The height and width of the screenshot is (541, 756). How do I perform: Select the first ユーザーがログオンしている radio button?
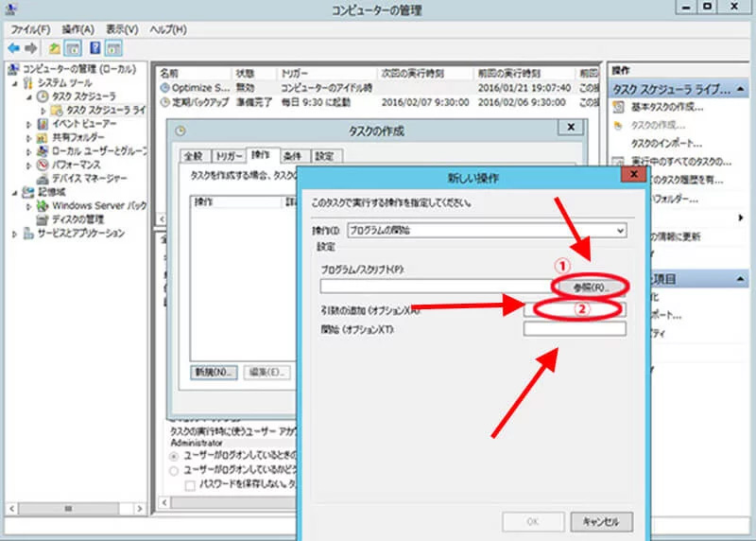pos(174,456)
